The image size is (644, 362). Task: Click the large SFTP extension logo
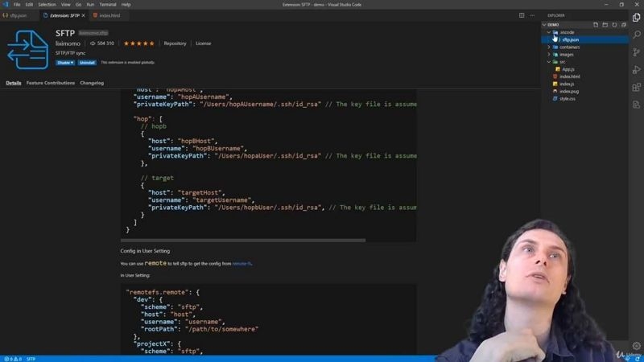[27, 50]
